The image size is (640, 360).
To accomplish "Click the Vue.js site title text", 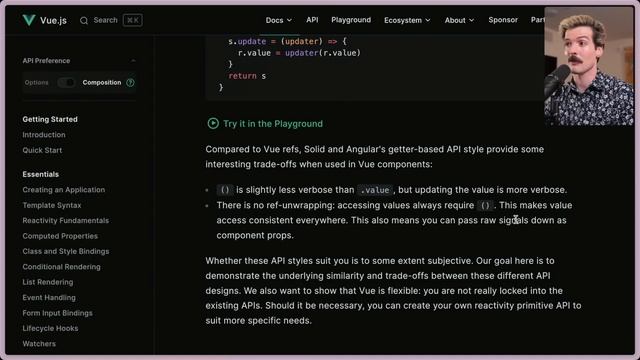I will coord(53,20).
